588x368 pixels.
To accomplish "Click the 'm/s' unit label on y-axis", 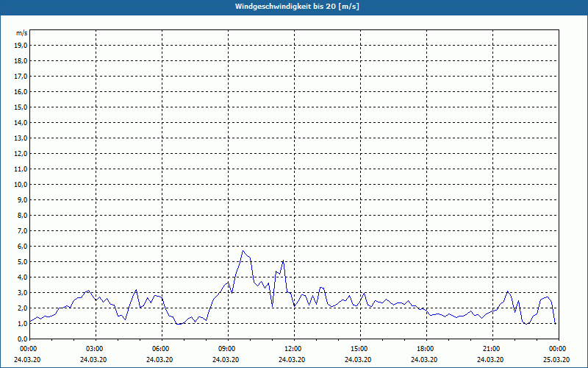I will pos(22,33).
